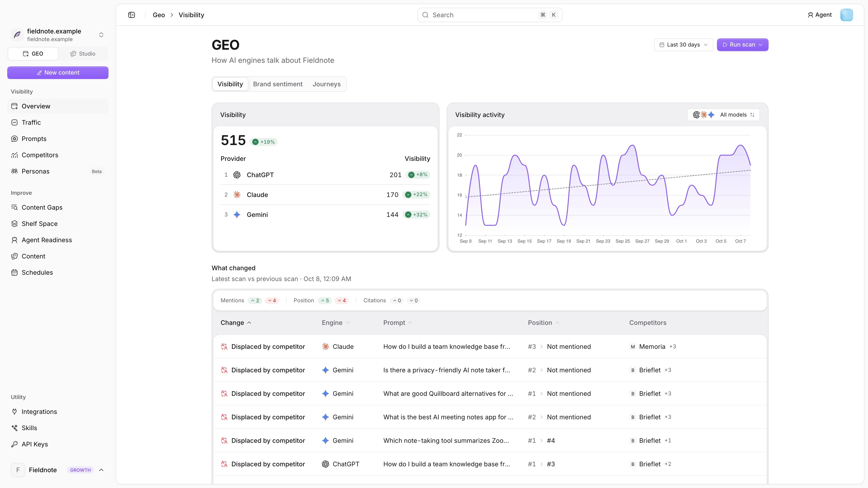Switch to Studio mode toggle
Viewport: 868px width, 488px height.
83,54
